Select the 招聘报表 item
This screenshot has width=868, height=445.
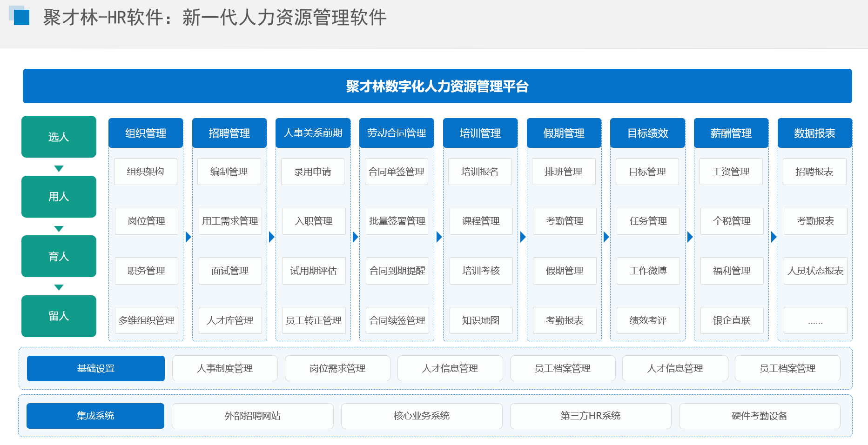814,172
